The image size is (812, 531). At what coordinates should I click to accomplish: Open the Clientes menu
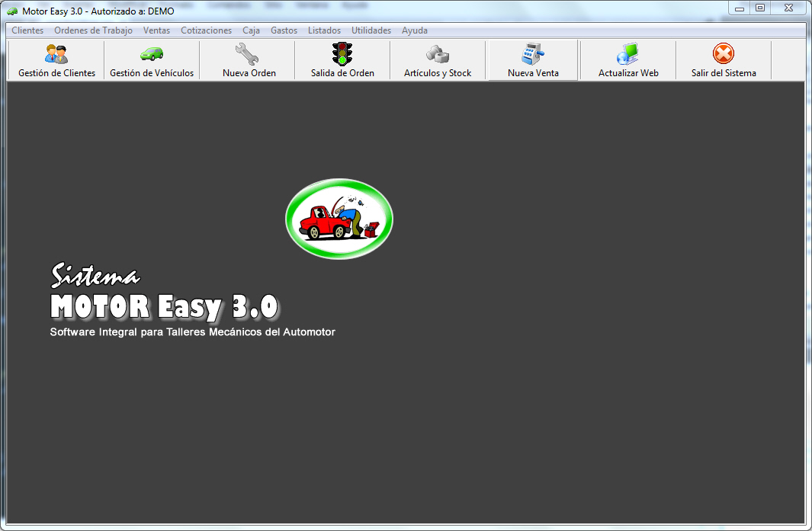click(27, 30)
